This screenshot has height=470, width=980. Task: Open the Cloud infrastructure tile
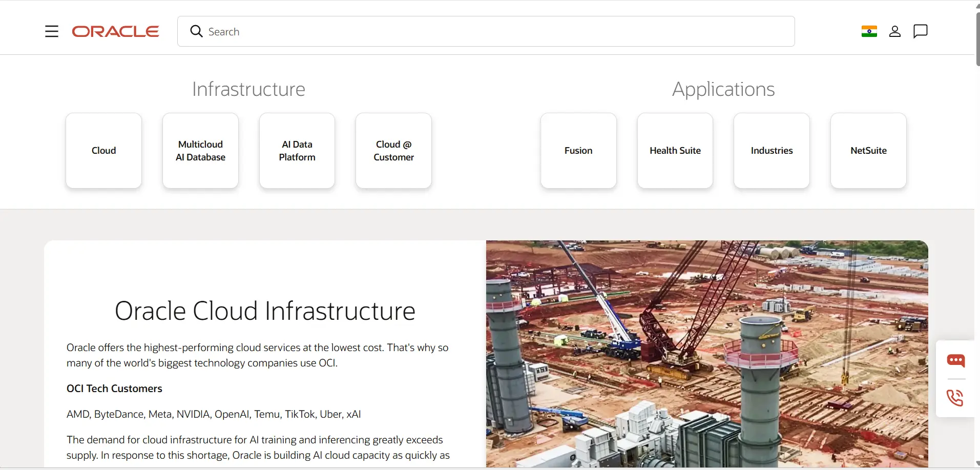coord(103,151)
